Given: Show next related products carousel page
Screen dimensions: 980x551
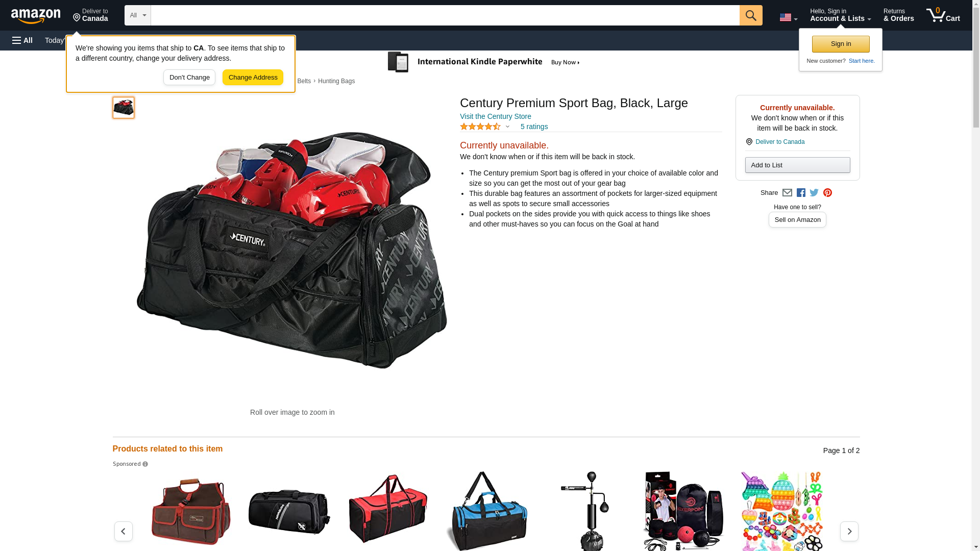Looking at the screenshot, I should [849, 531].
